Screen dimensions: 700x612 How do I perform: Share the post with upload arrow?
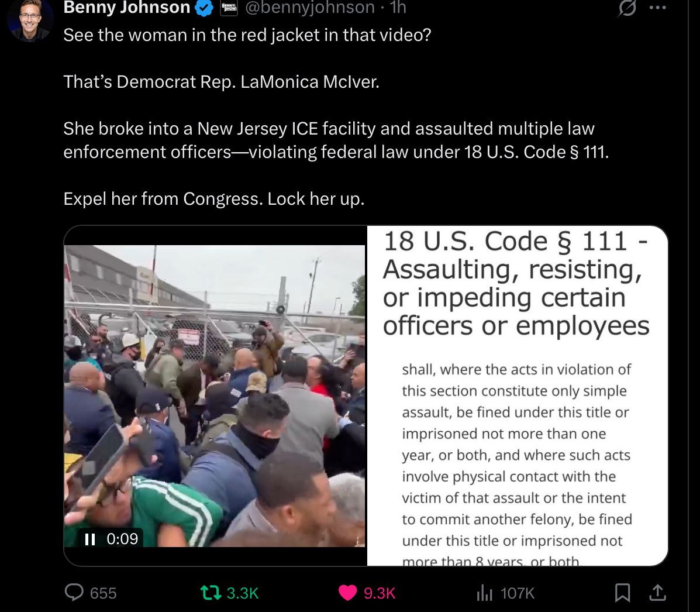[x=657, y=592]
